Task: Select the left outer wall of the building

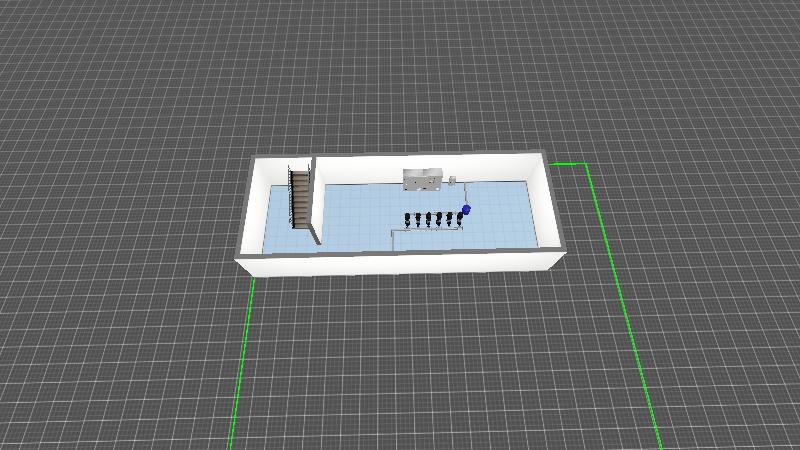Action: (248, 210)
